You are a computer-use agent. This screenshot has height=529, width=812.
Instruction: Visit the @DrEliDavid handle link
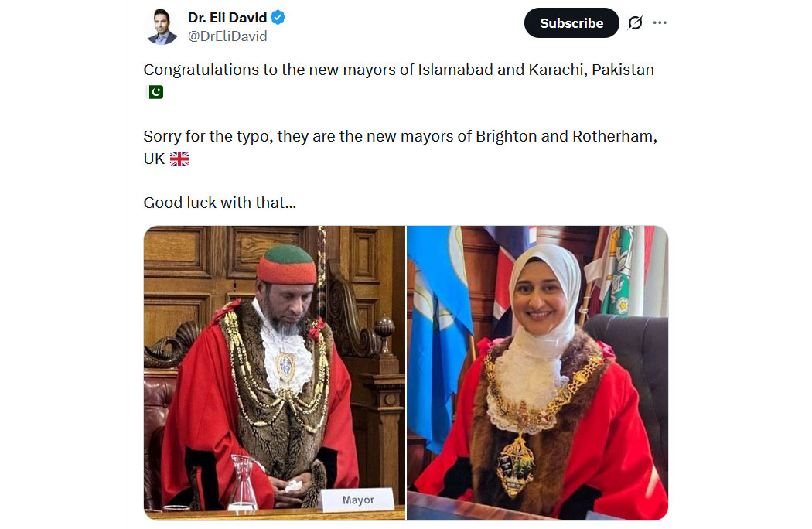click(227, 36)
